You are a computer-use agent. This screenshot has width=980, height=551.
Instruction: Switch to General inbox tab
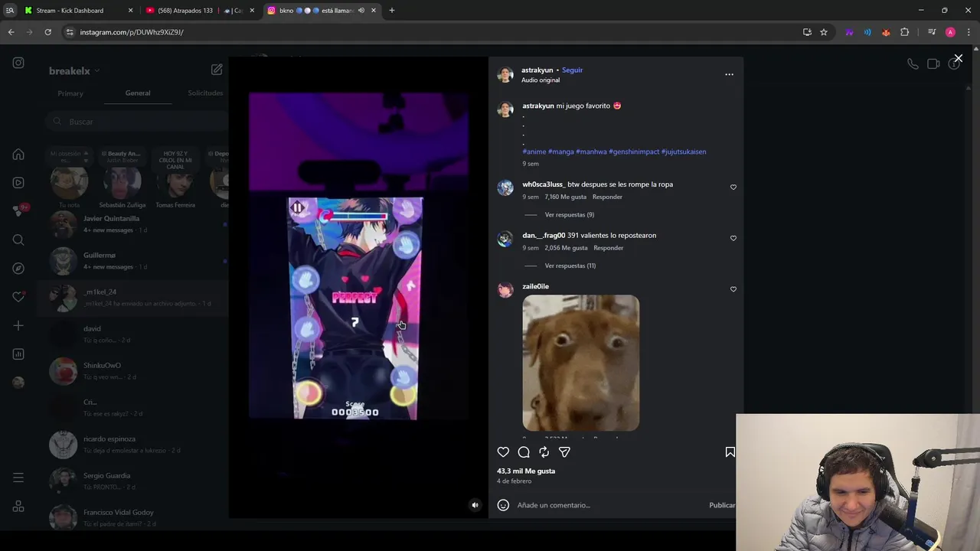138,93
